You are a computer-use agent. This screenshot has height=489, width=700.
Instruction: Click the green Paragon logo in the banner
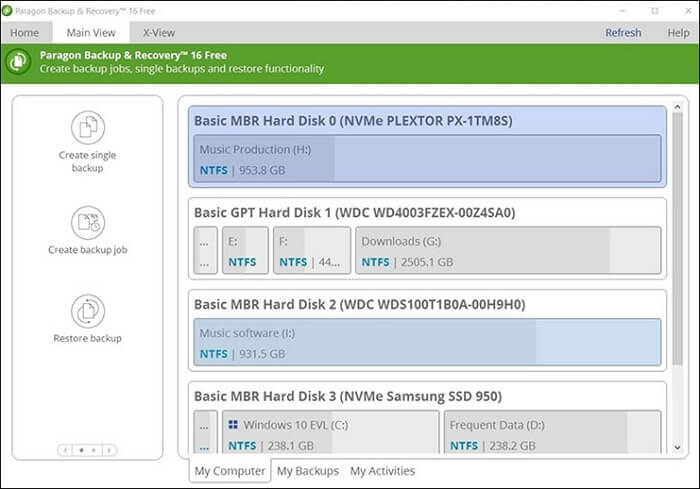18,62
